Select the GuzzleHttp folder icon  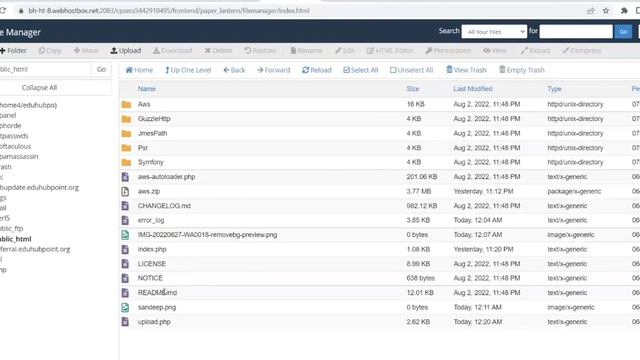(x=127, y=119)
